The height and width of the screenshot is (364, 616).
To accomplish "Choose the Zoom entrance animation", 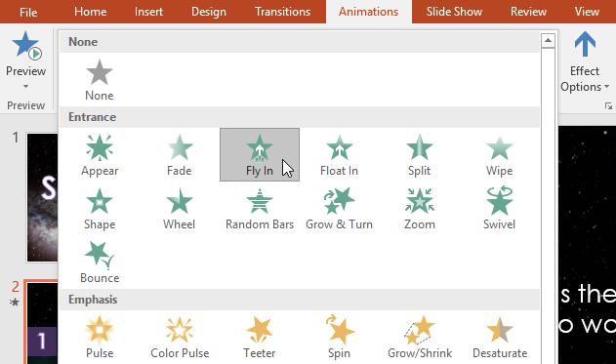I will tap(419, 209).
